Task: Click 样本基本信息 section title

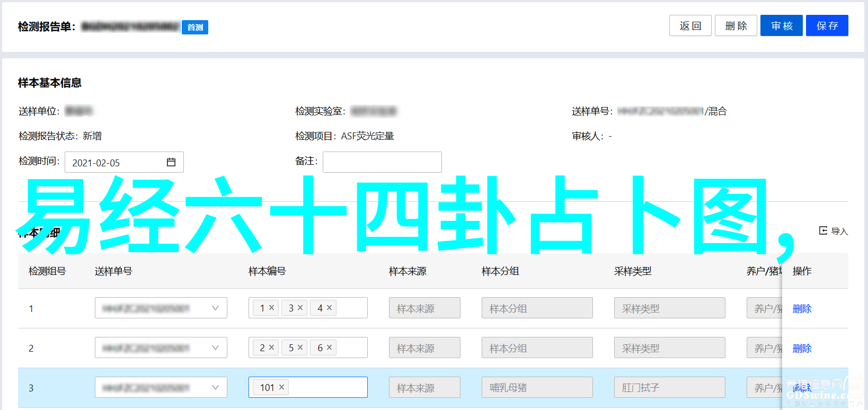Action: pos(50,83)
